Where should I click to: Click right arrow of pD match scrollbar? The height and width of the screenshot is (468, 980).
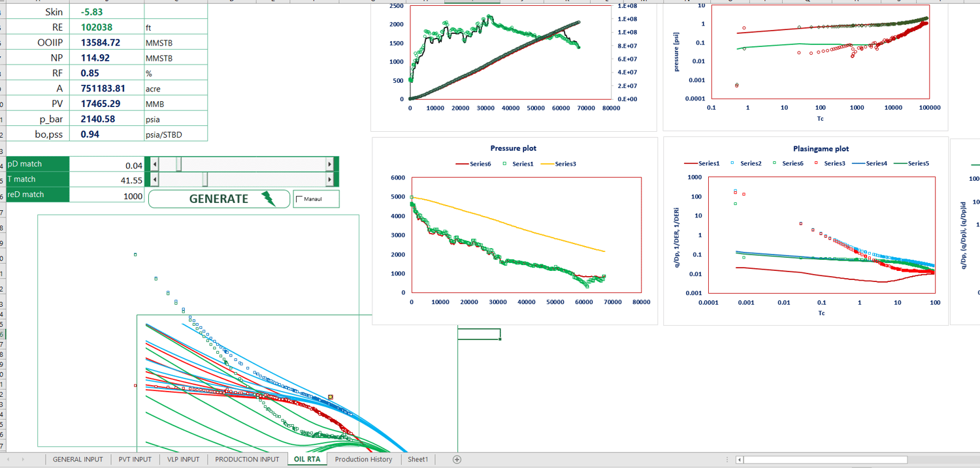(330, 164)
